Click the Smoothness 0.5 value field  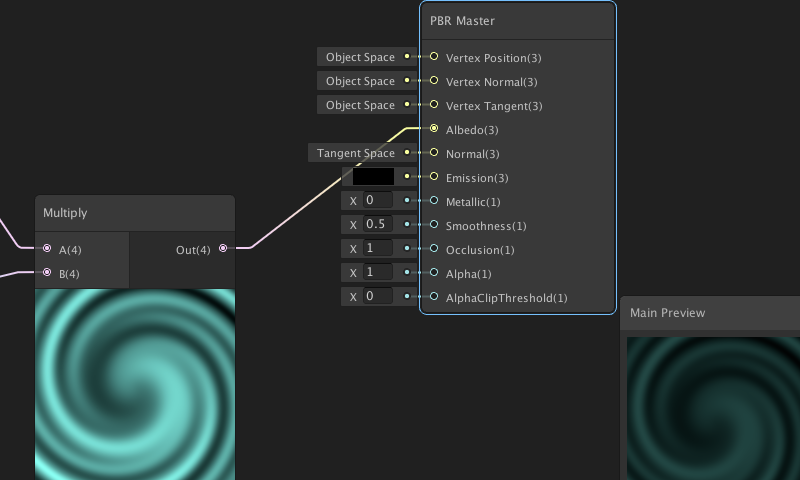point(378,224)
